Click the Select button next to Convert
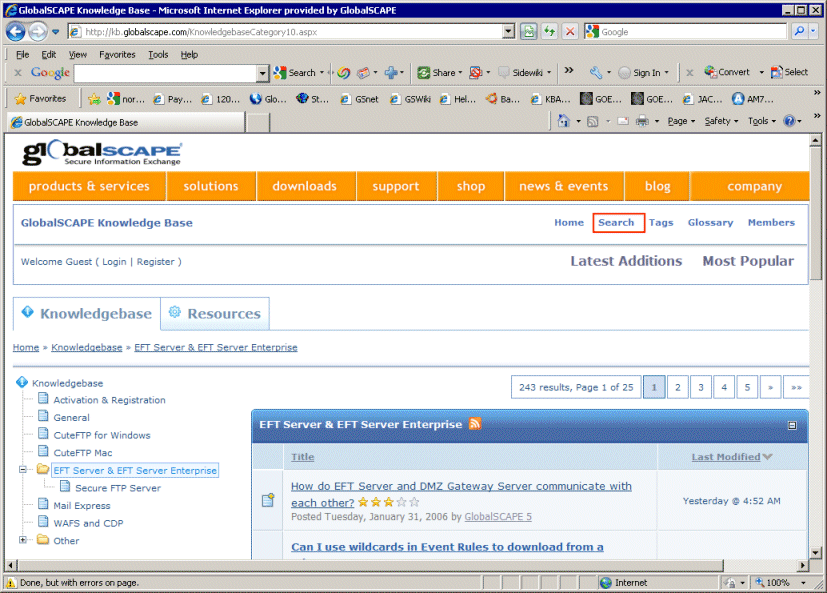This screenshot has height=593, width=827. coord(790,72)
